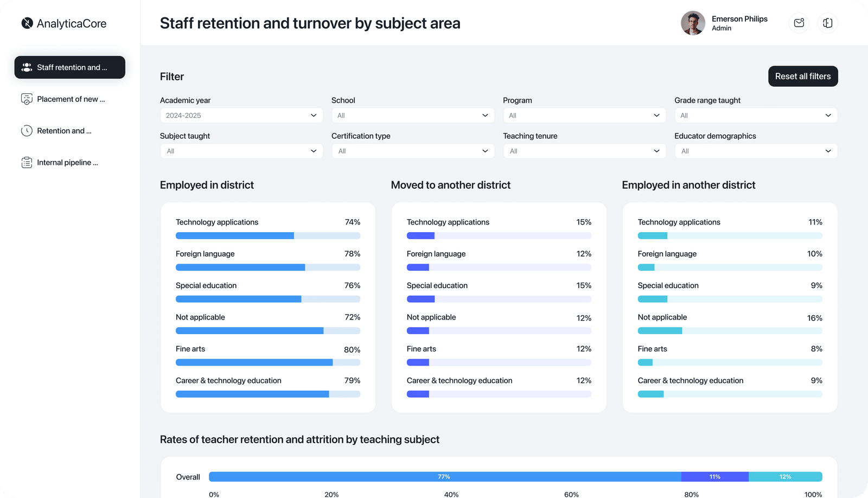
Task: Expand the School filter dropdown
Action: [x=412, y=116]
